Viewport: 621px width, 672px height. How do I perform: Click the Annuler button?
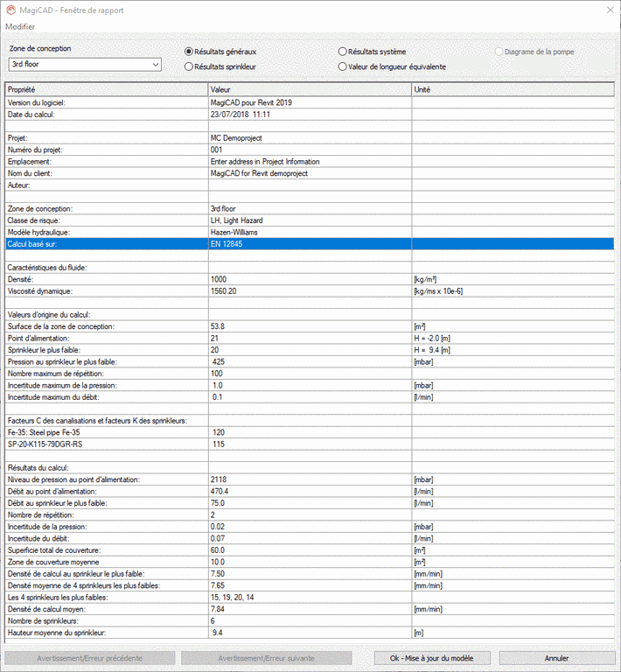[557, 658]
